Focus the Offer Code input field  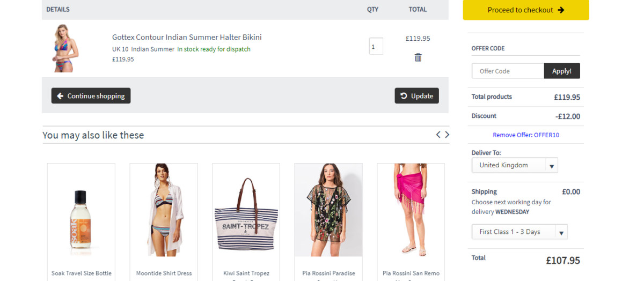[x=508, y=71]
